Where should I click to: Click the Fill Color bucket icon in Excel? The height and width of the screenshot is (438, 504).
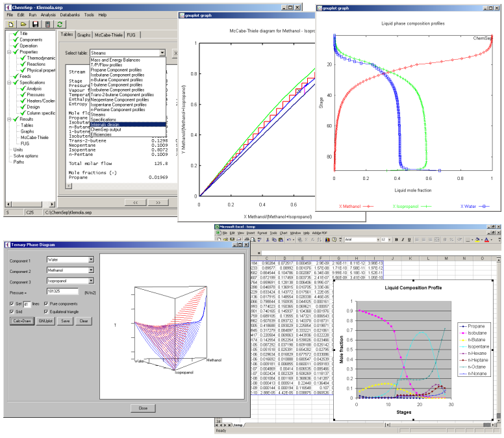pyautogui.click(x=477, y=240)
